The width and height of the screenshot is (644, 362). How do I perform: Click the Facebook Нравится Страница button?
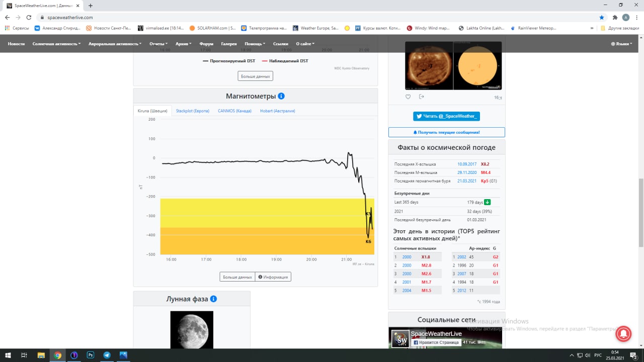(x=436, y=342)
